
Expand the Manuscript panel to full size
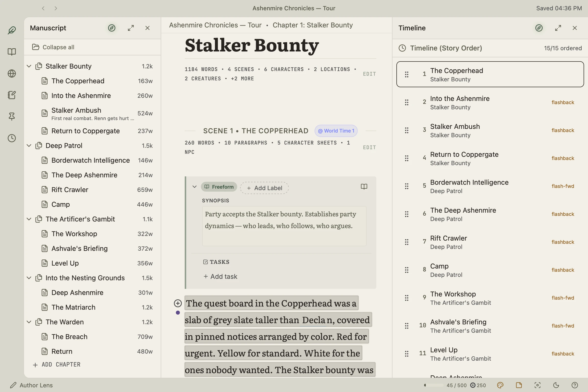(x=131, y=28)
